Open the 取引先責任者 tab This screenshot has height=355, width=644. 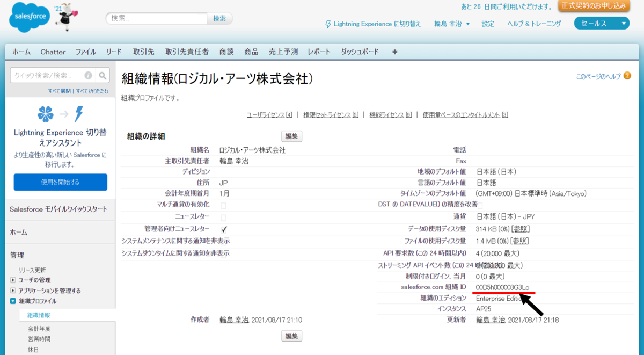[187, 52]
